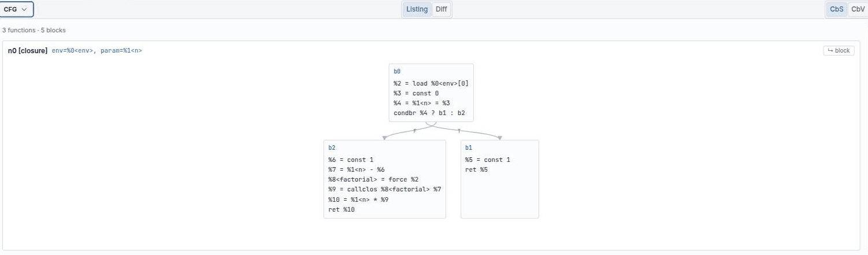Select the CbV evaluation mode
The image size is (868, 255).
pos(858,9)
